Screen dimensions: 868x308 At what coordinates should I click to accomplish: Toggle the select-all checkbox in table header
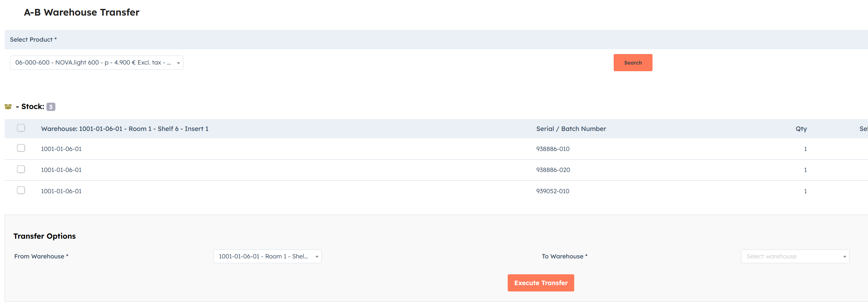point(21,128)
